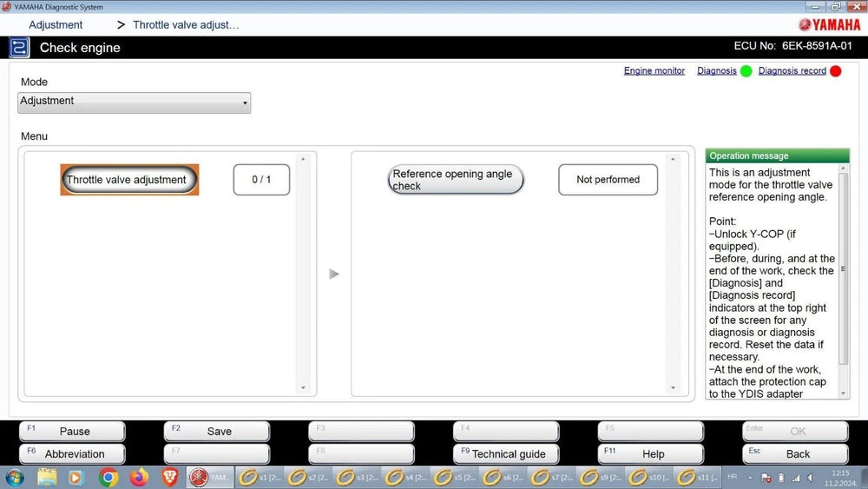Click the battery tray icon
The height and width of the screenshot is (489, 868).
tap(781, 478)
